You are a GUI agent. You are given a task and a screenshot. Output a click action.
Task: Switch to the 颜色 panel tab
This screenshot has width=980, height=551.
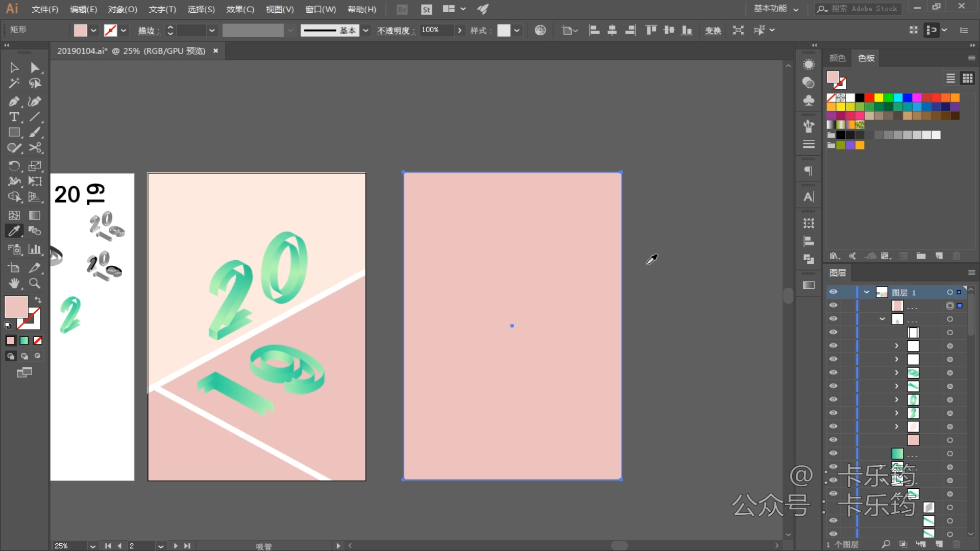pyautogui.click(x=837, y=58)
